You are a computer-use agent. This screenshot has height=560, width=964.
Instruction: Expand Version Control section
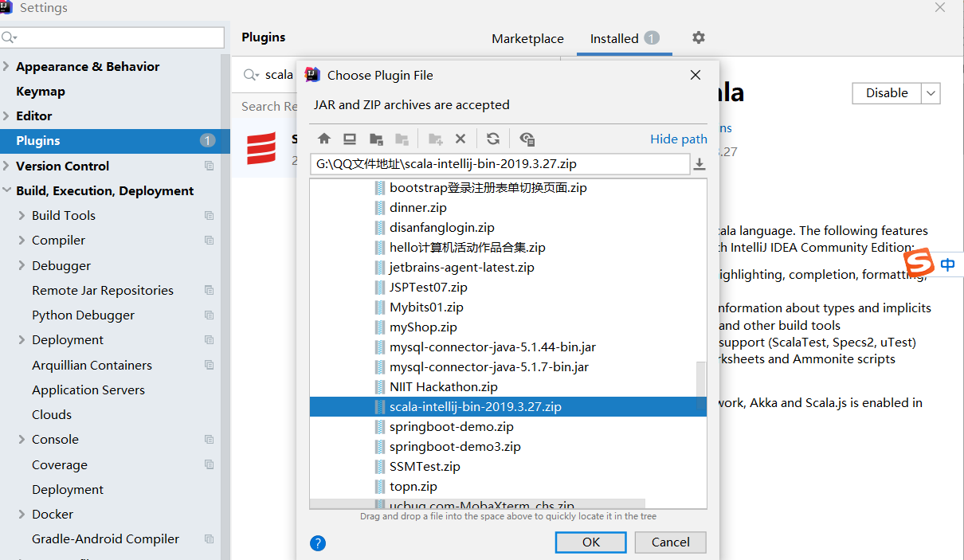(x=6, y=166)
